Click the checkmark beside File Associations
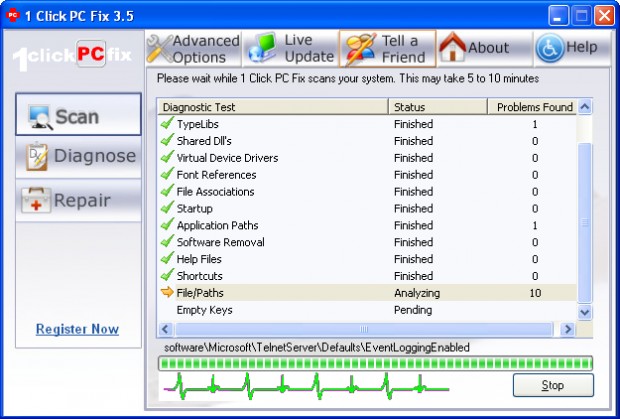620x419 pixels. [167, 191]
